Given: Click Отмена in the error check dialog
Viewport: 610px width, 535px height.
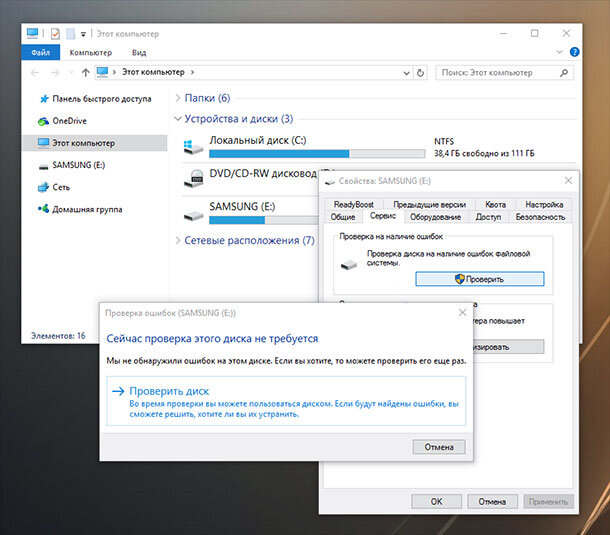Looking at the screenshot, I should (x=439, y=447).
